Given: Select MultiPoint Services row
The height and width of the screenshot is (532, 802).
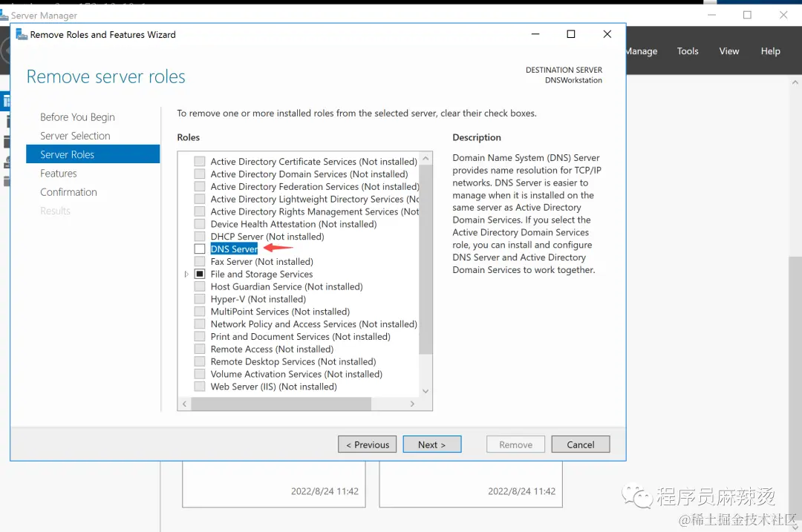Looking at the screenshot, I should coord(280,312).
